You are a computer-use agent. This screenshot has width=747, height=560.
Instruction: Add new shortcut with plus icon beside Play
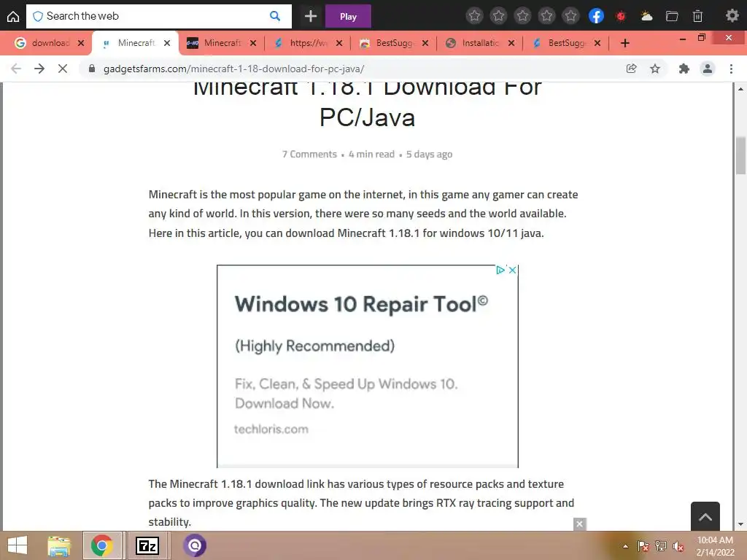311,16
